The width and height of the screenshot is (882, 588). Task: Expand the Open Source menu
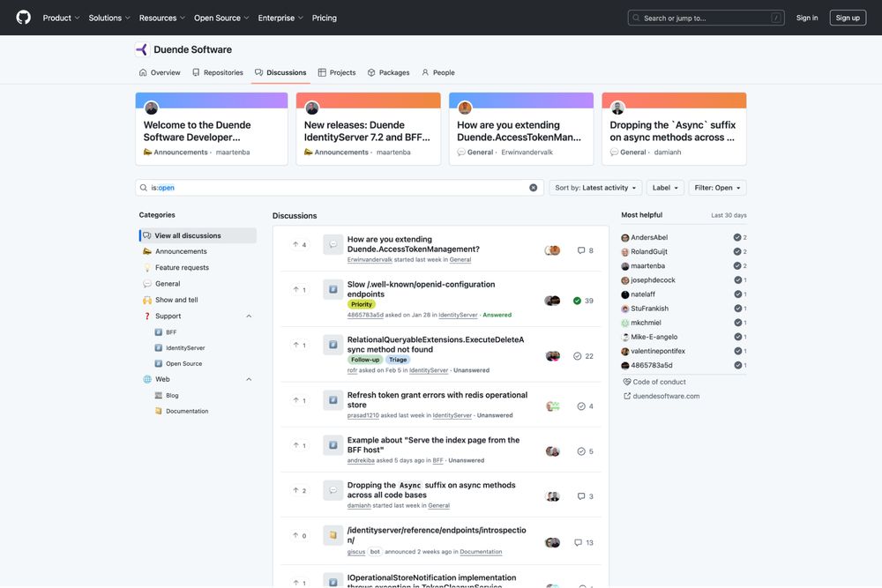(x=221, y=18)
